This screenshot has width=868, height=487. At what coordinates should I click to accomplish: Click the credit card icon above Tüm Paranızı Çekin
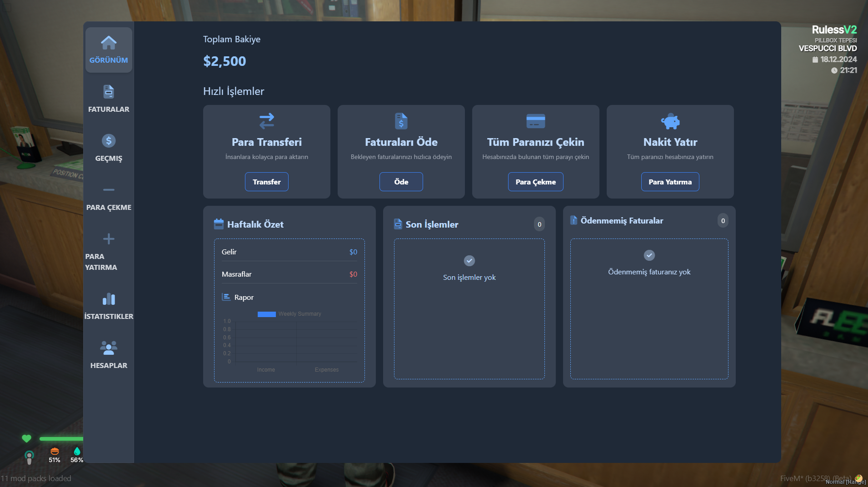[536, 121]
